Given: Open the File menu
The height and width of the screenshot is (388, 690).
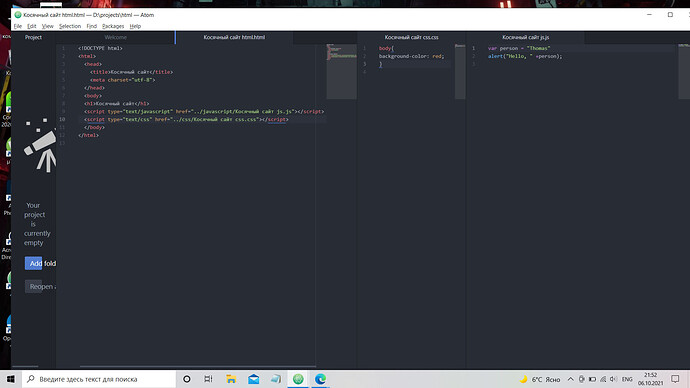Looking at the screenshot, I should (18, 26).
